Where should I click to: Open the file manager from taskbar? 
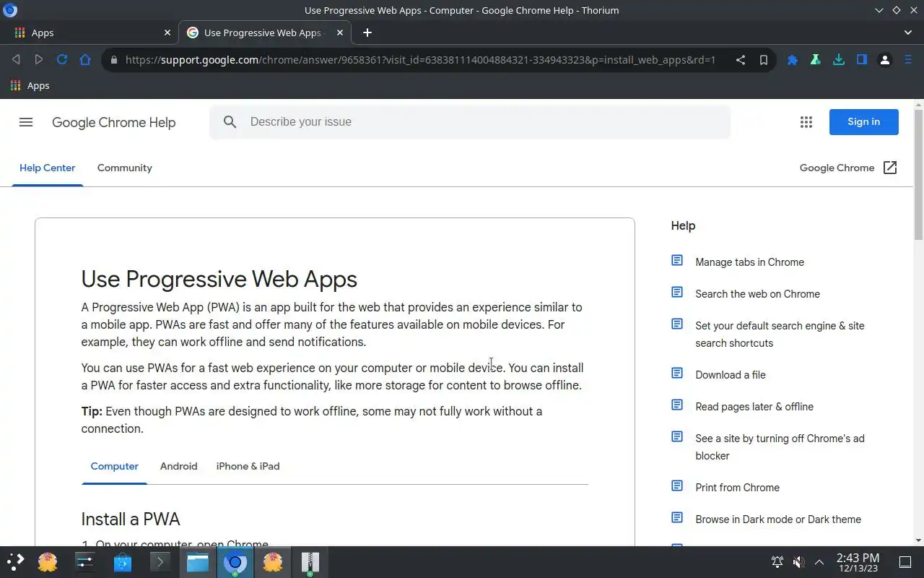point(198,561)
